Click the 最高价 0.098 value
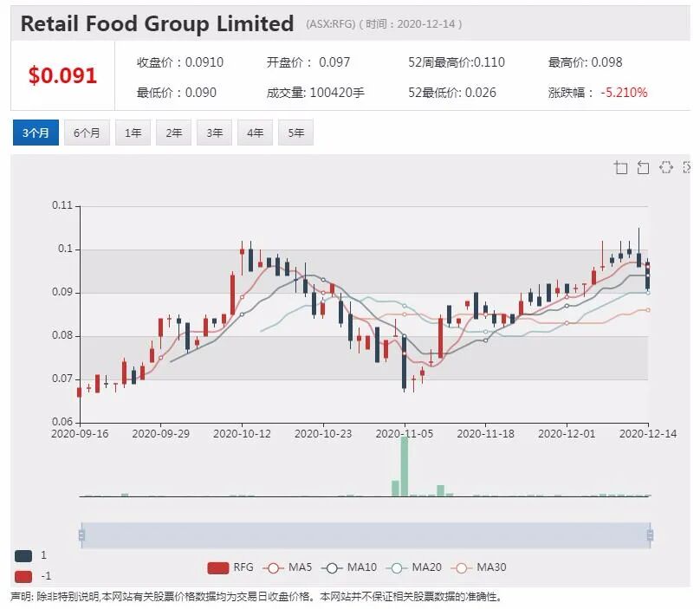Image resolution: width=700 pixels, height=609 pixels. click(586, 62)
